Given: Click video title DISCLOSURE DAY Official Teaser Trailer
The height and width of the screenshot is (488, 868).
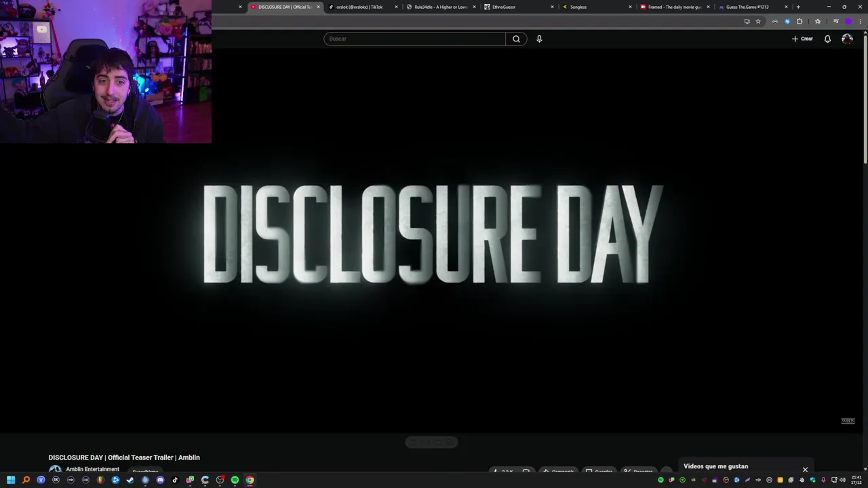Looking at the screenshot, I should [124, 457].
